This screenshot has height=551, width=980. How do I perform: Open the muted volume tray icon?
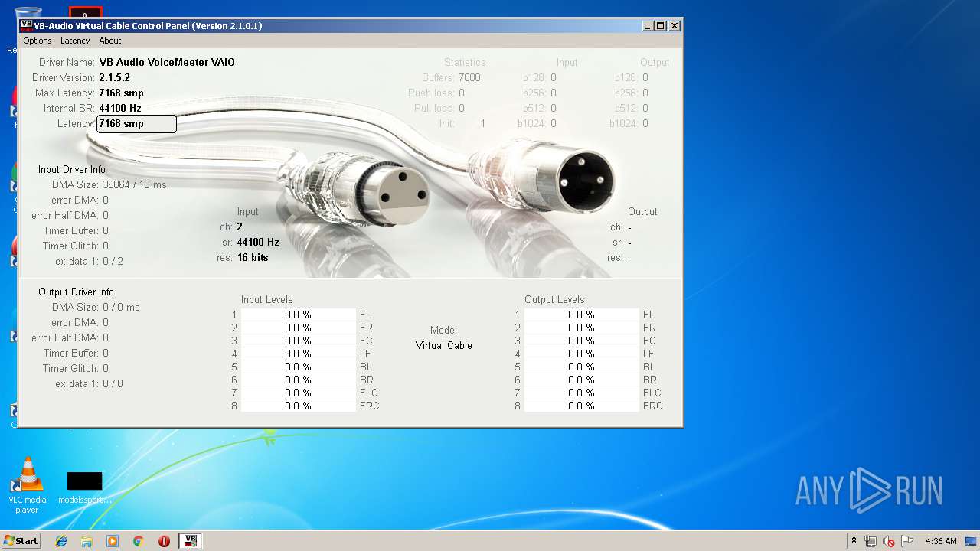[x=889, y=541]
